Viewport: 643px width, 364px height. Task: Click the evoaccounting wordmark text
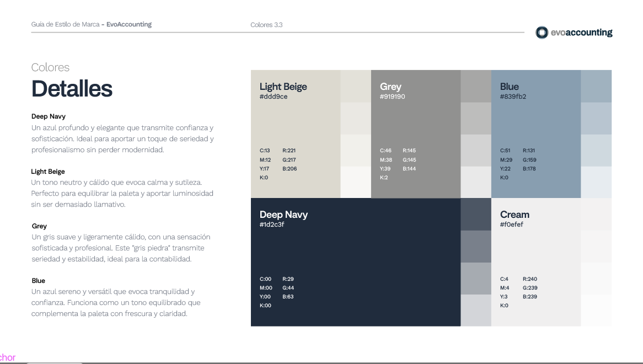click(581, 33)
